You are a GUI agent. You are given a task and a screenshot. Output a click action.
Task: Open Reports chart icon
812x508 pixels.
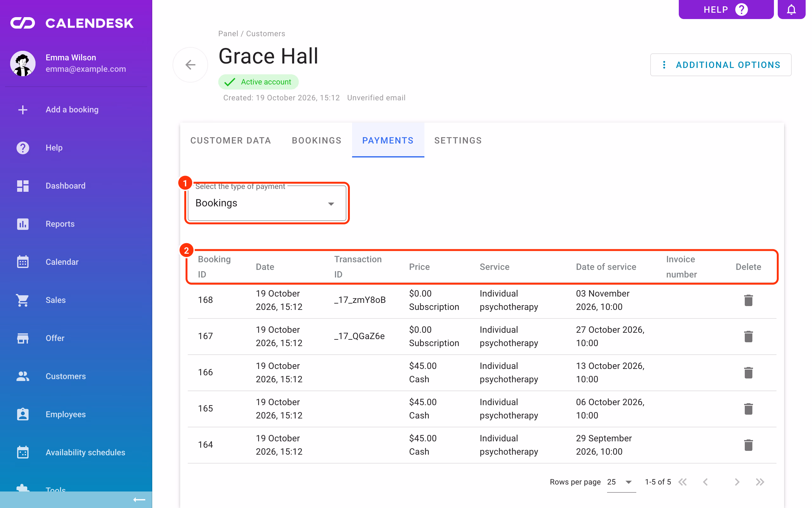point(23,224)
